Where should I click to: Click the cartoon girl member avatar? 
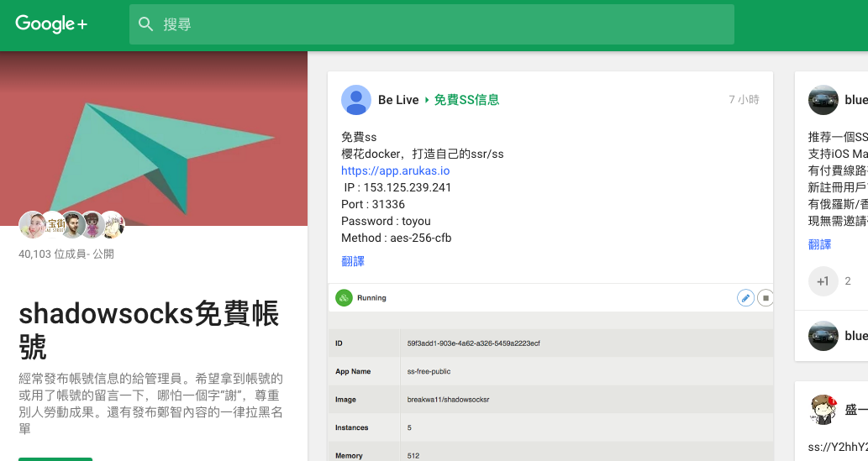pos(92,225)
